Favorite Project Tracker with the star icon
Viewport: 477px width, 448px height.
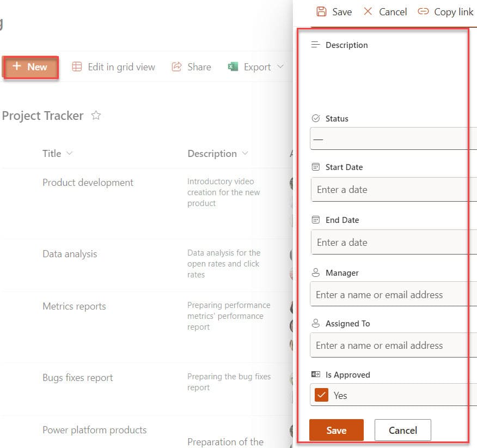point(96,115)
